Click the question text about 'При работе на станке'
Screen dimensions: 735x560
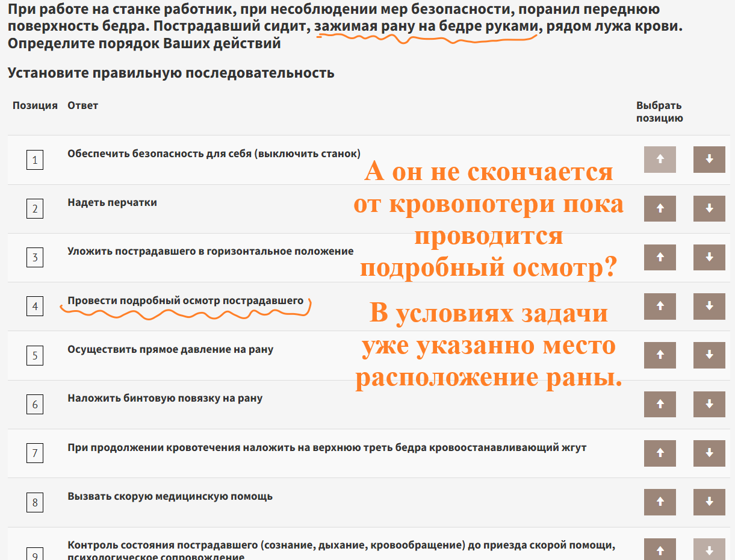[x=346, y=26]
